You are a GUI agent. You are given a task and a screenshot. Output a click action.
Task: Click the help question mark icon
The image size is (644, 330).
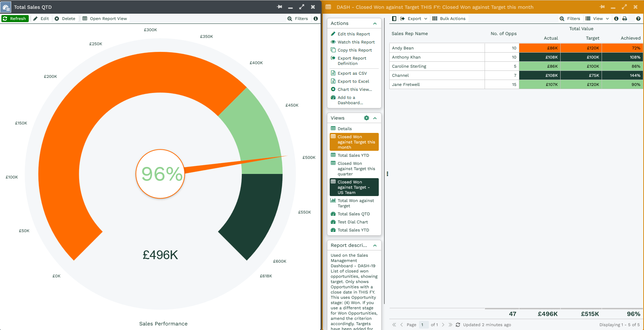pyautogui.click(x=638, y=19)
